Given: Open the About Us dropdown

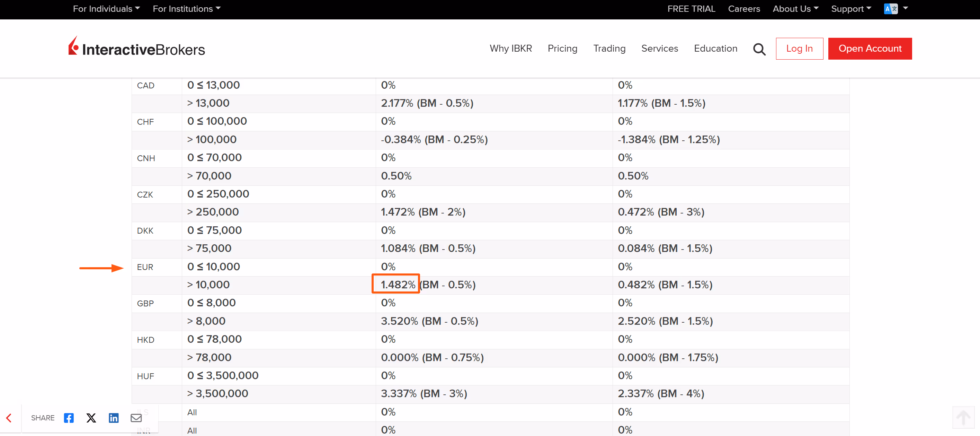Looking at the screenshot, I should click(x=795, y=9).
